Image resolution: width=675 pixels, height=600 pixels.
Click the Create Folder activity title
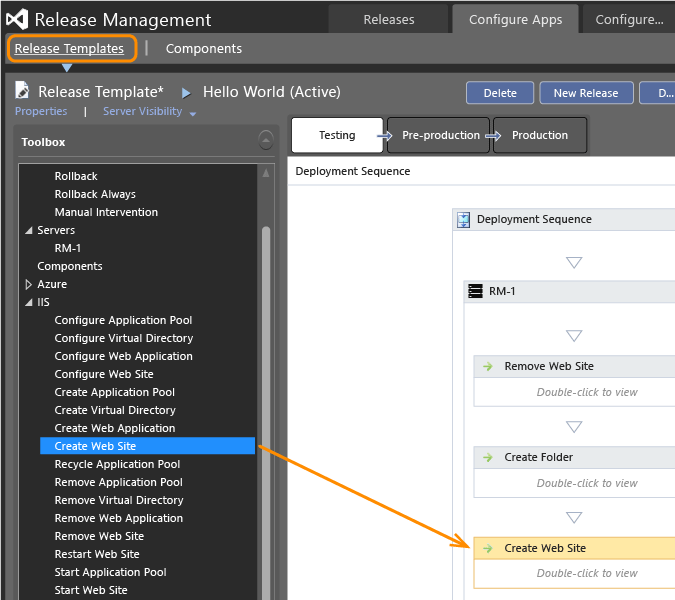click(539, 457)
